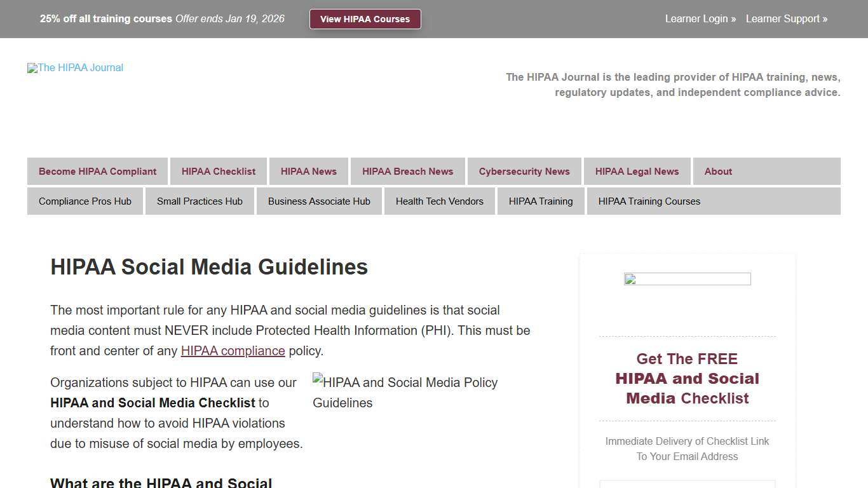Screen dimensions: 868x488
Task: Click the HIPAA compliance inline text link
Action: pyautogui.click(x=233, y=351)
